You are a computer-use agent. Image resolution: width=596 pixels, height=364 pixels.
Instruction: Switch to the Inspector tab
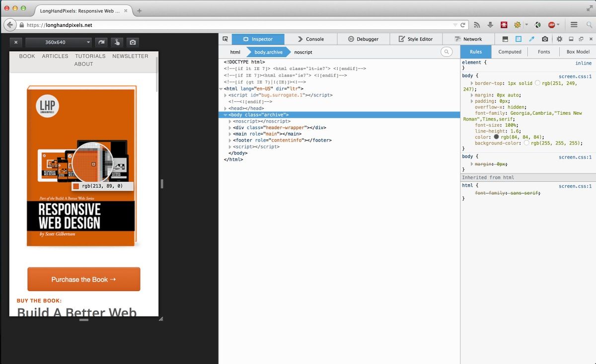point(258,39)
